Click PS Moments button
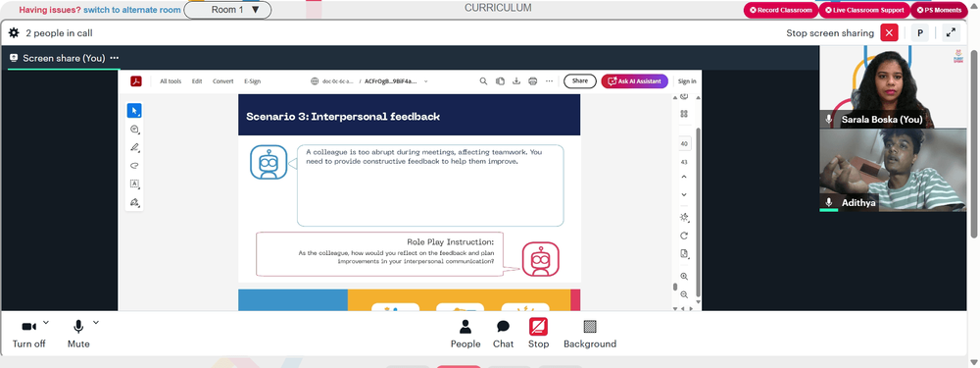 940,10
